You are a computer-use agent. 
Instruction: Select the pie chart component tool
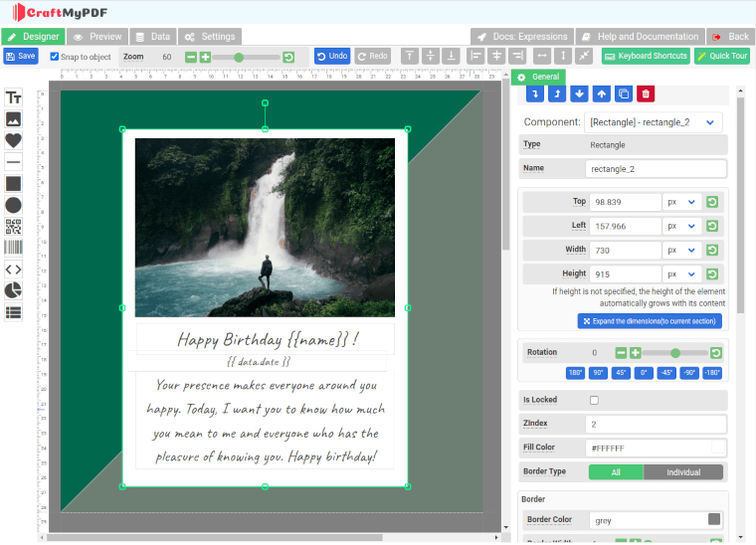[14, 290]
